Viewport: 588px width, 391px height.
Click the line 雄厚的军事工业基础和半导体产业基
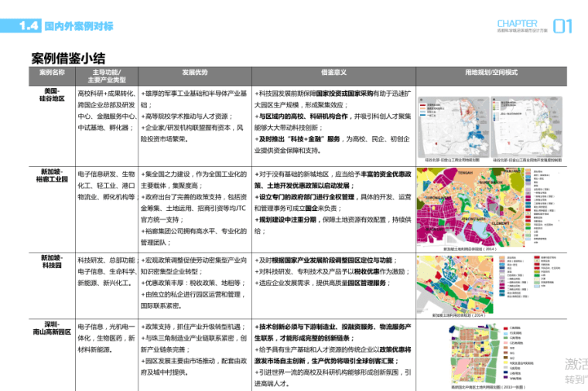point(194,93)
